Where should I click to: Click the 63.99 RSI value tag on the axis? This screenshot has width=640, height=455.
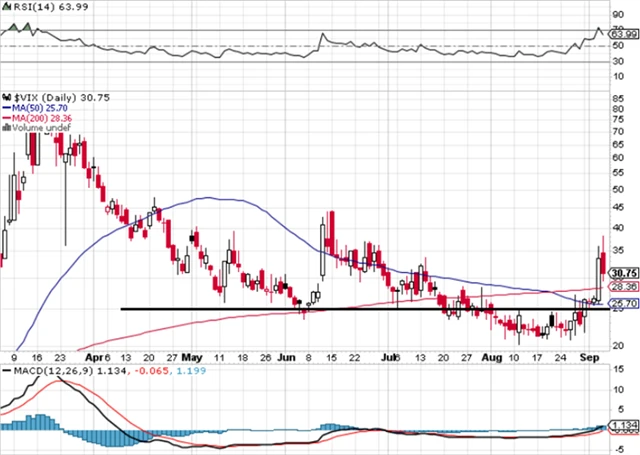[x=624, y=34]
